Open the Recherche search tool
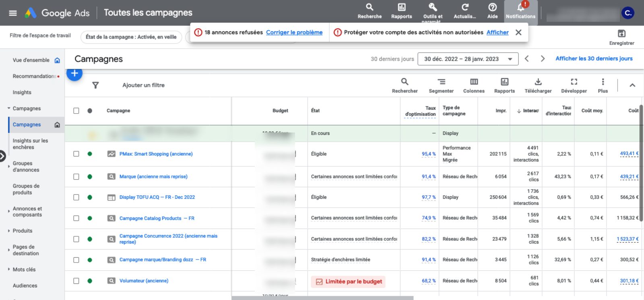The width and height of the screenshot is (644, 300). pyautogui.click(x=369, y=11)
